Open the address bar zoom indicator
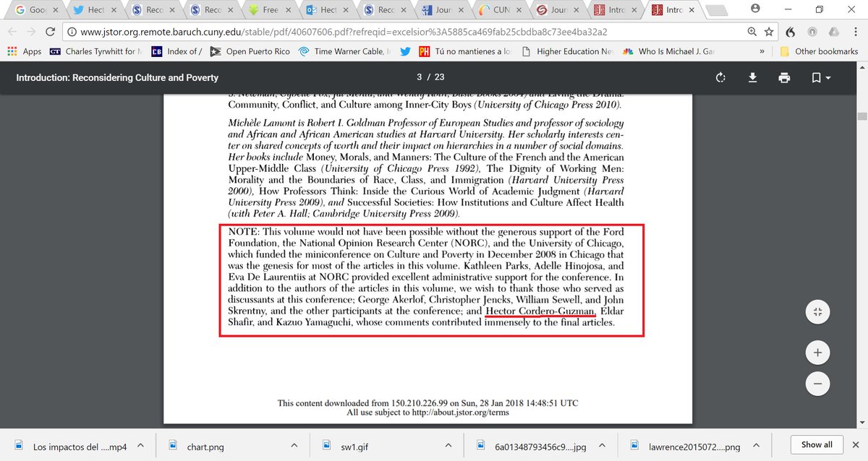The height and width of the screenshot is (461, 868). pyautogui.click(x=754, y=32)
